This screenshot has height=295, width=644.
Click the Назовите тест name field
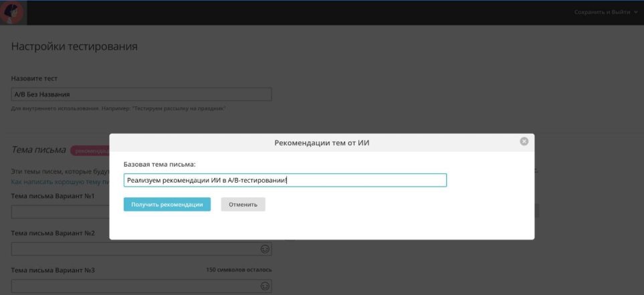141,94
